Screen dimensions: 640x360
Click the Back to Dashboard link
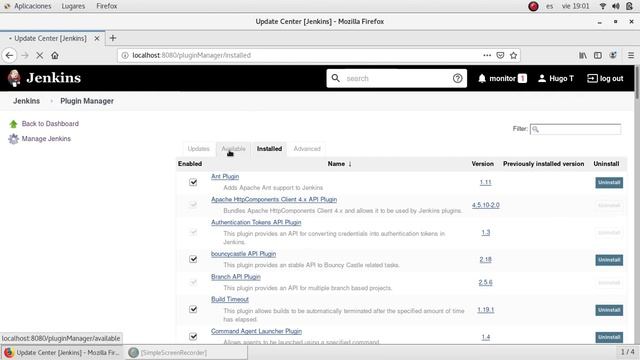click(x=50, y=124)
